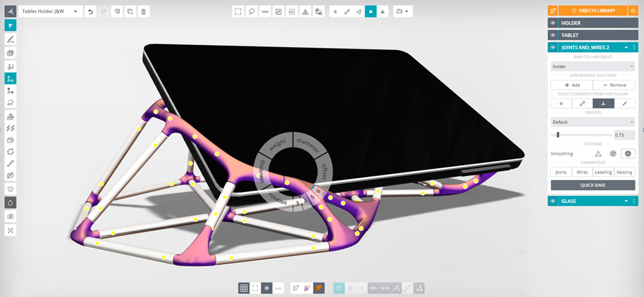Open the Nesting parameters tab

(x=624, y=172)
